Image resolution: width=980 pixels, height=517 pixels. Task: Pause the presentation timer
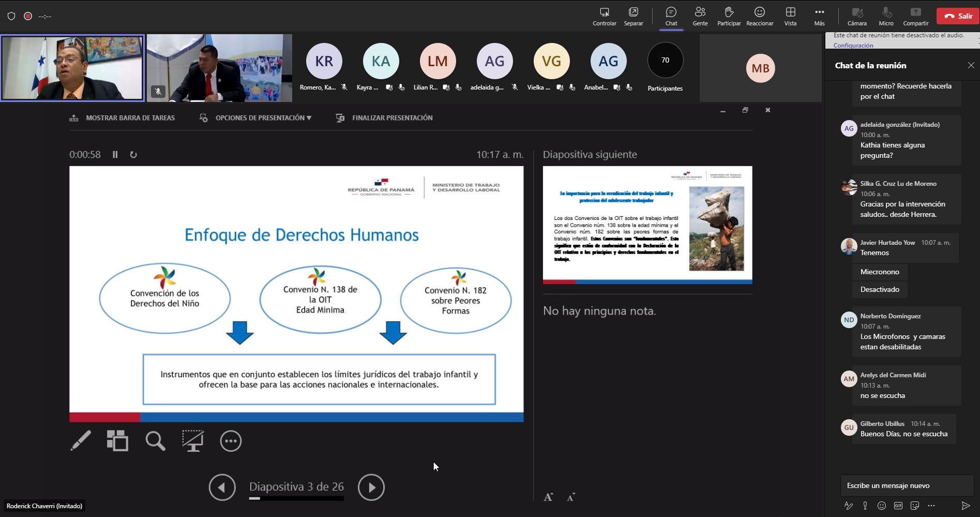[115, 154]
